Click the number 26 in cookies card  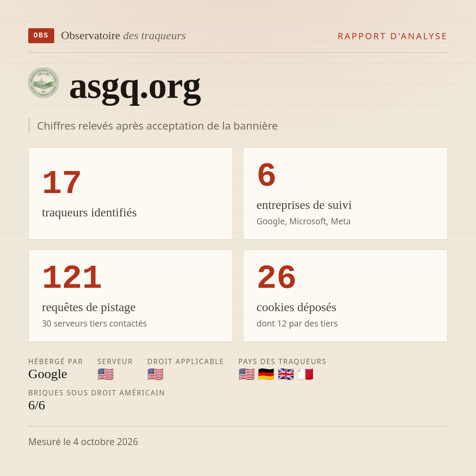point(276,277)
